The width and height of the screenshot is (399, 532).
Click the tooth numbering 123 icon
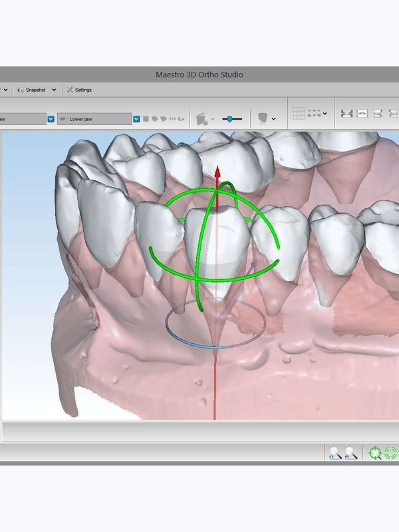[172, 119]
